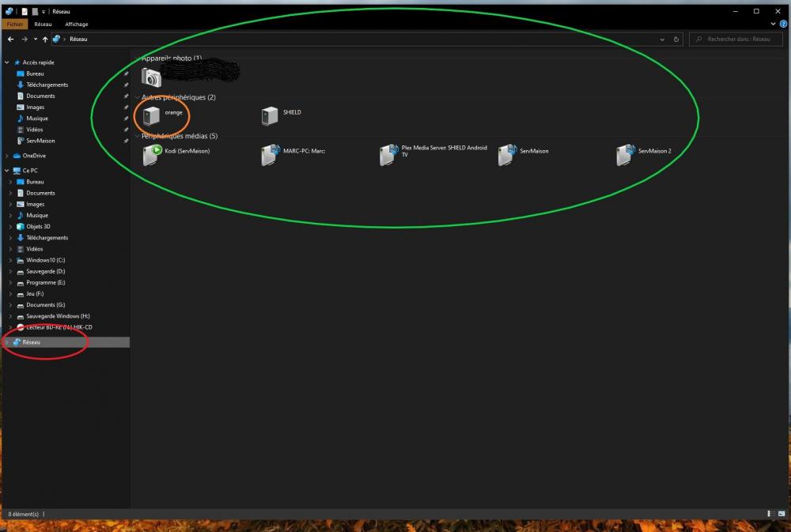
Task: Open Musique in Accès rapide
Action: tap(37, 118)
